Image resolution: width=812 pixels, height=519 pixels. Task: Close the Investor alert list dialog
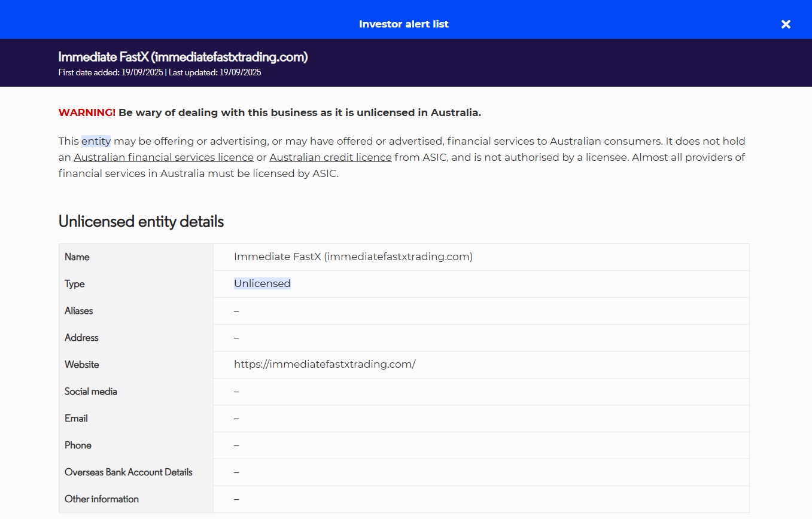(x=786, y=24)
